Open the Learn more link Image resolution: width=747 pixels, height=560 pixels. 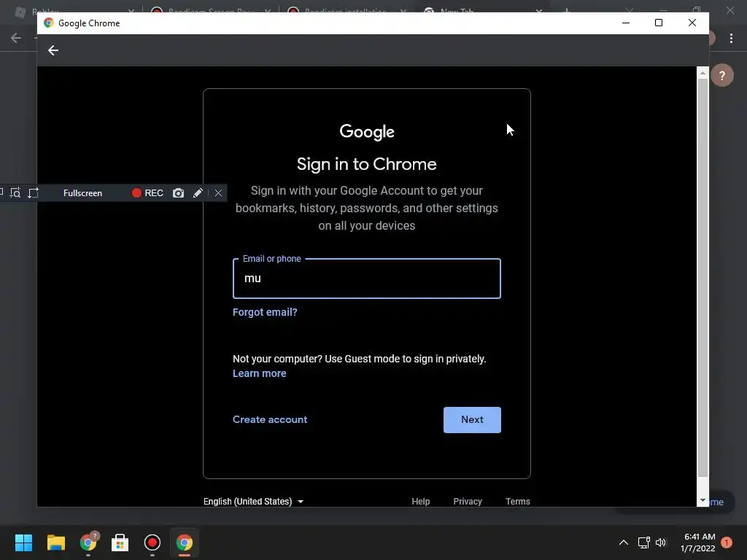point(259,373)
